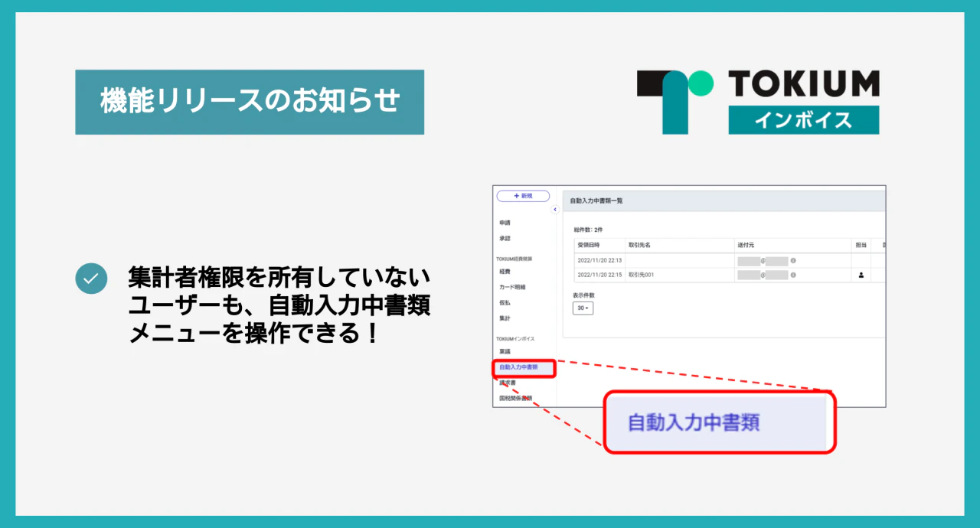Click the 新規 create button
The height and width of the screenshot is (528, 980).
523,196
